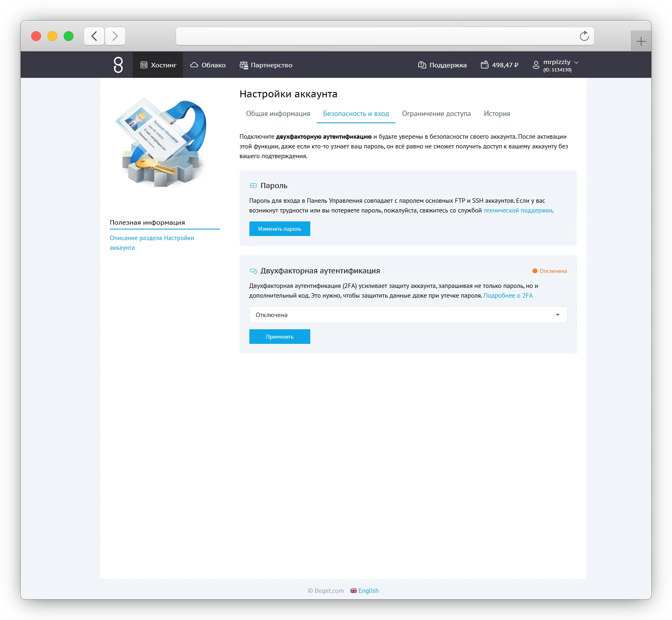Switch to Ограничение доступа tab
Screen dimensions: 672x620
[x=436, y=114]
